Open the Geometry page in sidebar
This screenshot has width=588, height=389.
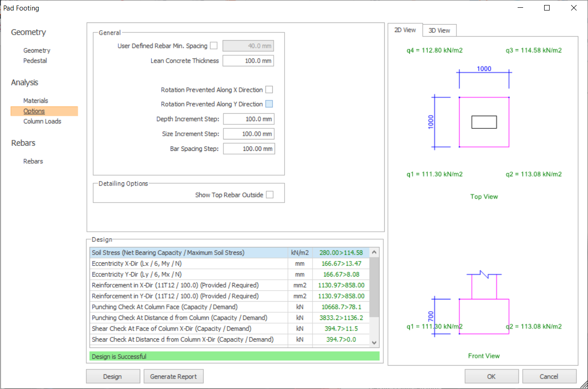point(37,51)
